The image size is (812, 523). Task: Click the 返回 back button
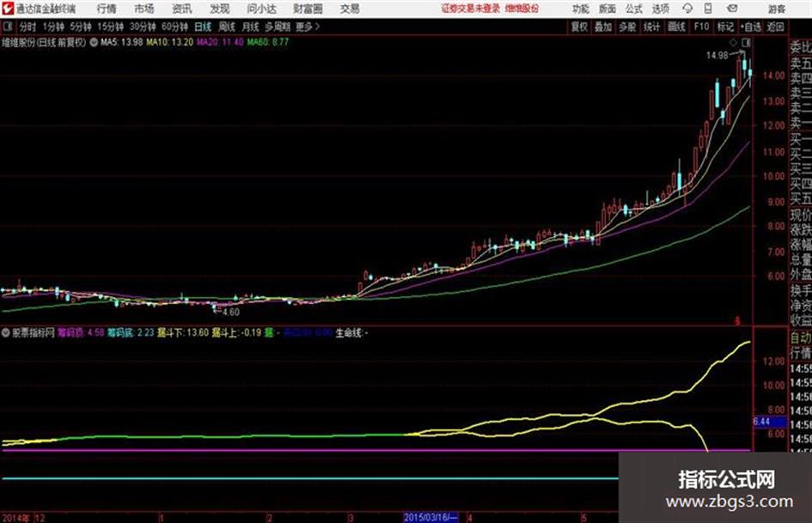point(775,27)
